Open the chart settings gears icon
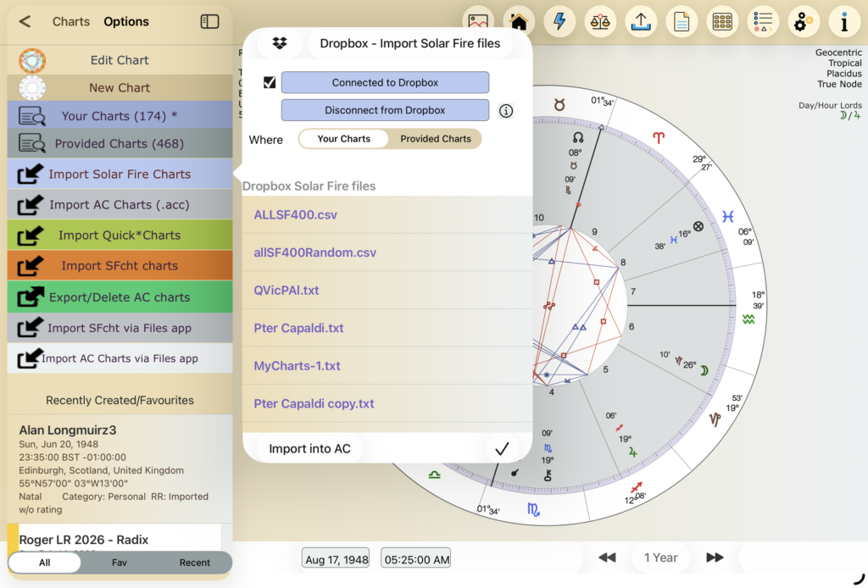This screenshot has width=868, height=588. coord(803,21)
